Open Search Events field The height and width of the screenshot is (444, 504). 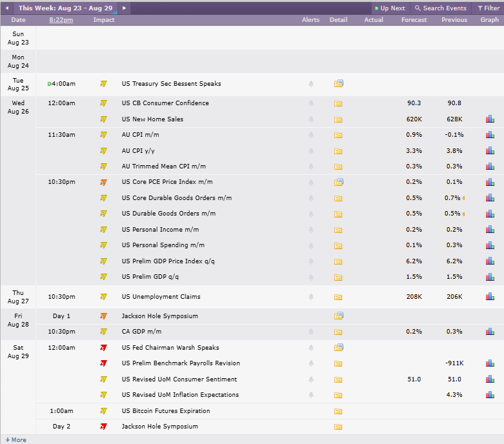click(441, 8)
